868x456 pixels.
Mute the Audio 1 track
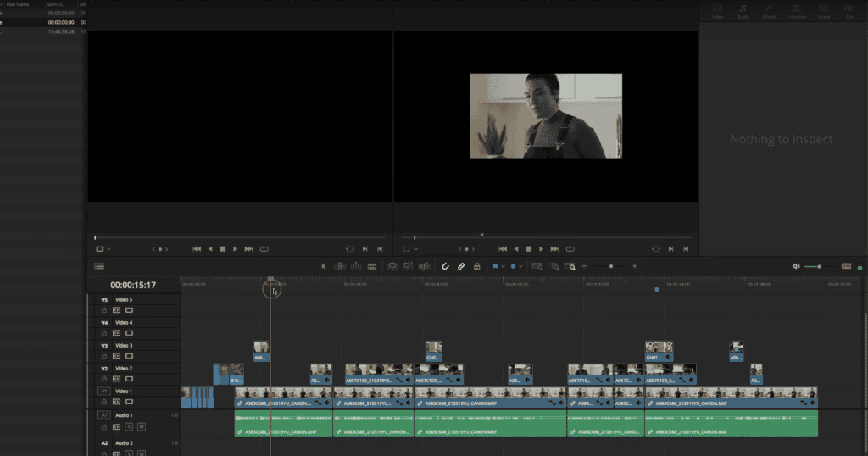[x=142, y=426]
